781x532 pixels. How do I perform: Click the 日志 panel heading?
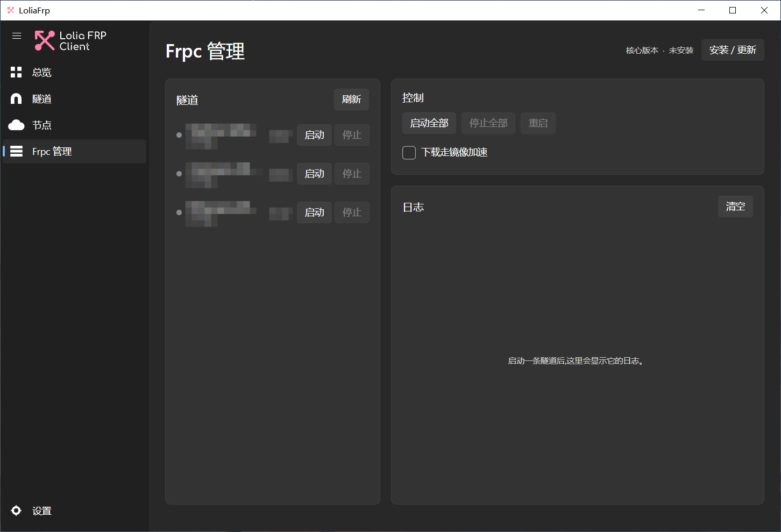[x=413, y=207]
